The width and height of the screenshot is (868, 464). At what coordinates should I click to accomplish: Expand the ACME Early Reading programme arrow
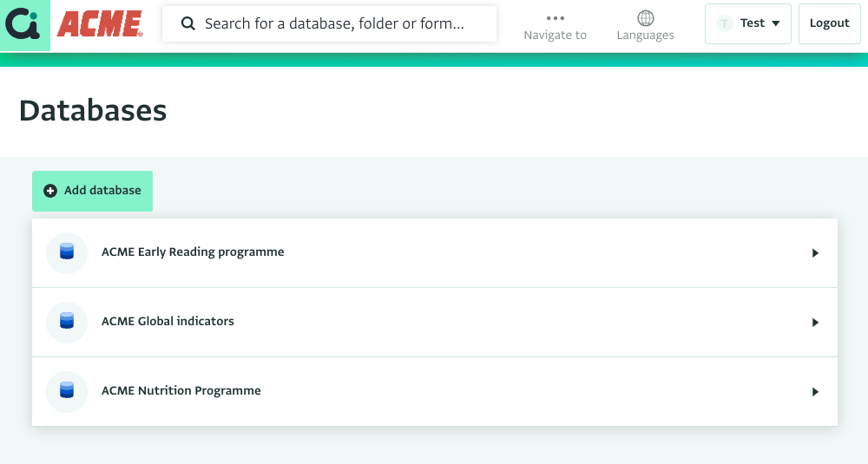click(815, 253)
